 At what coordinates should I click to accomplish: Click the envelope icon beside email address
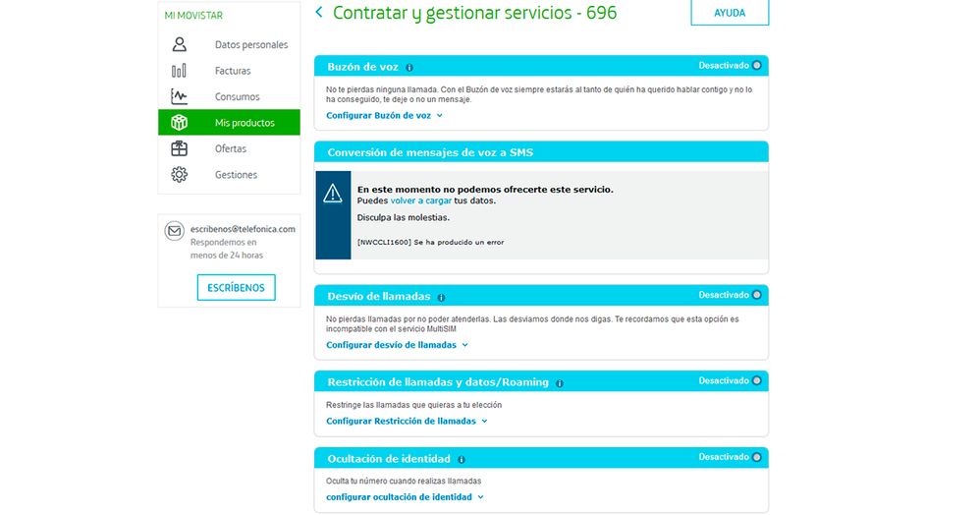[175, 231]
